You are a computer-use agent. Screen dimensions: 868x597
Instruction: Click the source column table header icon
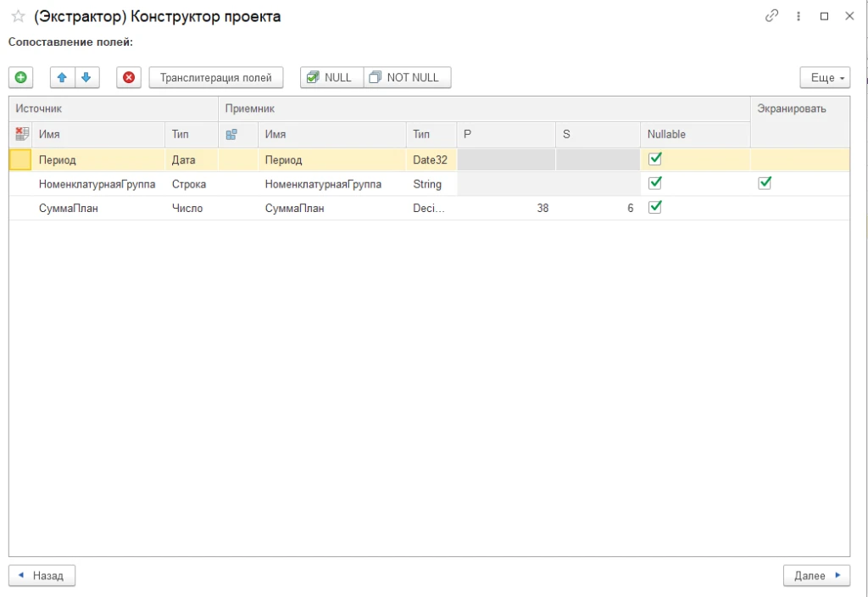point(23,134)
